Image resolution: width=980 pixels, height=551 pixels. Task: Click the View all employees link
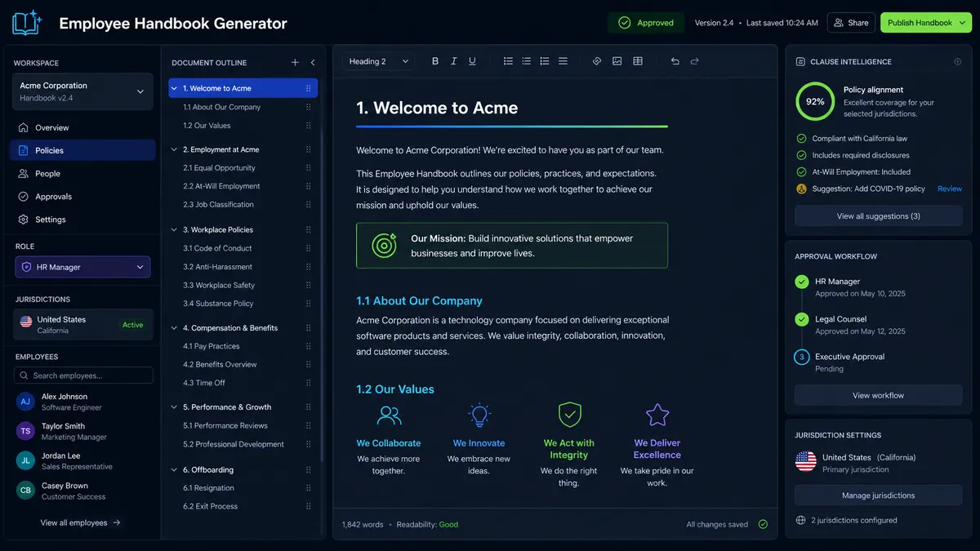tap(80, 522)
